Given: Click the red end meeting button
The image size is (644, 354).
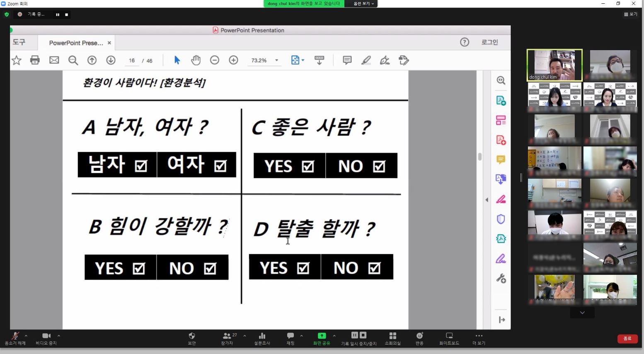Looking at the screenshot, I should [x=627, y=339].
